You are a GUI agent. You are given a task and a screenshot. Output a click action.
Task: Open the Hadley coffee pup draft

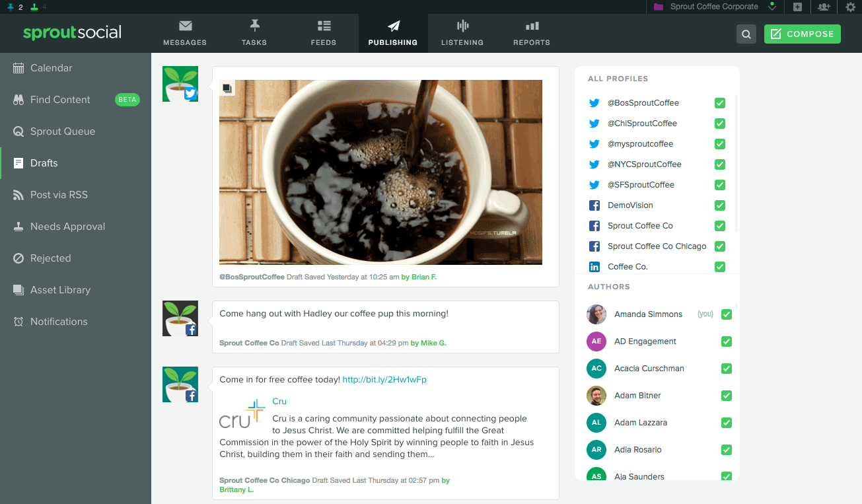(x=386, y=327)
